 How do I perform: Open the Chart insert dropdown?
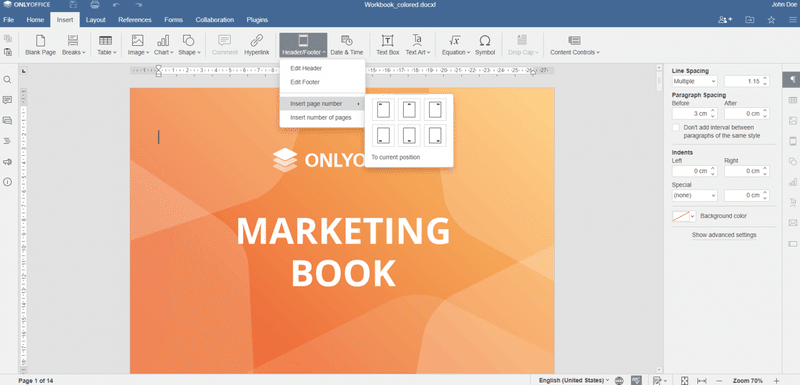point(163,45)
